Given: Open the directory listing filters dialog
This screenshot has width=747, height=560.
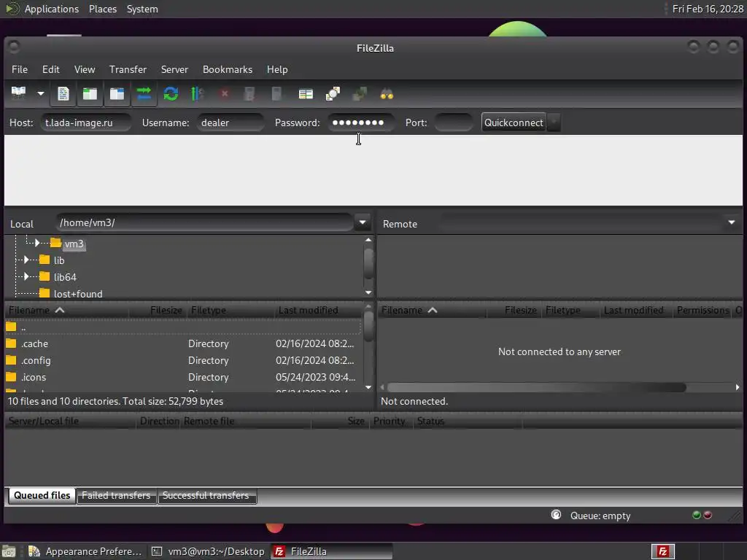Looking at the screenshot, I should click(x=306, y=94).
